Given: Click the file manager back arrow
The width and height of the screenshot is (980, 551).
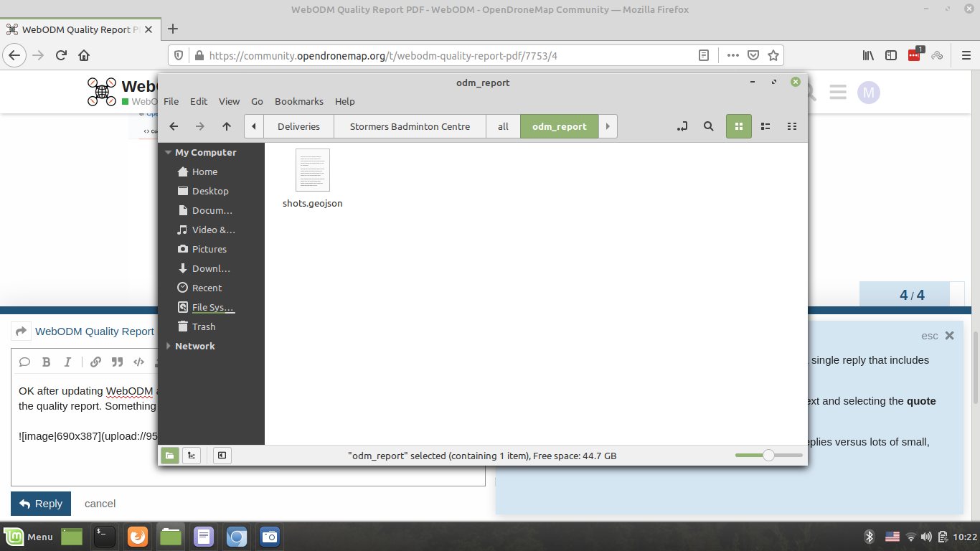Looking at the screenshot, I should [x=174, y=126].
